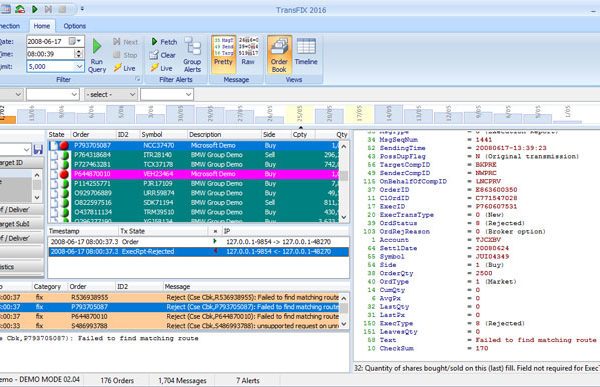Click the quick access home icon
This screenshot has width=600, height=387.
coord(20,9)
